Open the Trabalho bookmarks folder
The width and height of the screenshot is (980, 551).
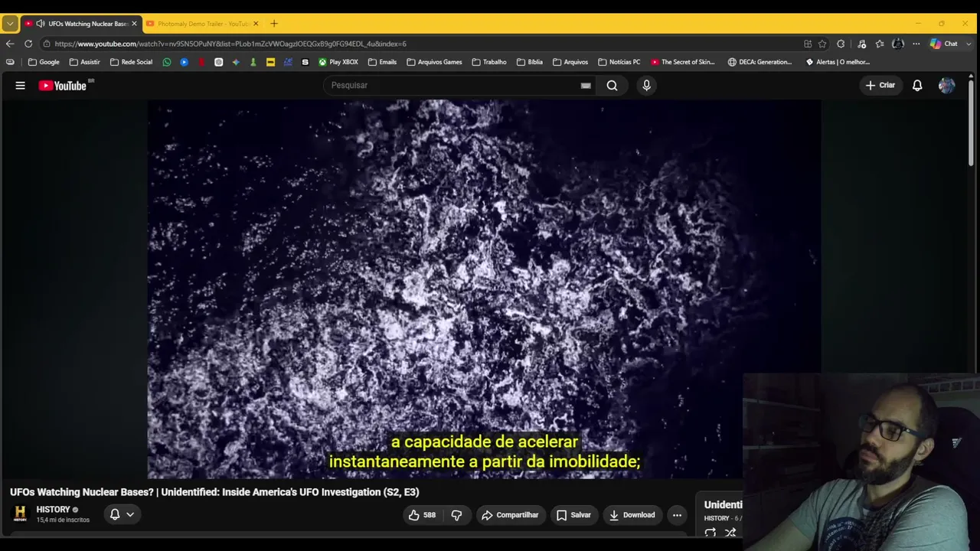pyautogui.click(x=489, y=62)
